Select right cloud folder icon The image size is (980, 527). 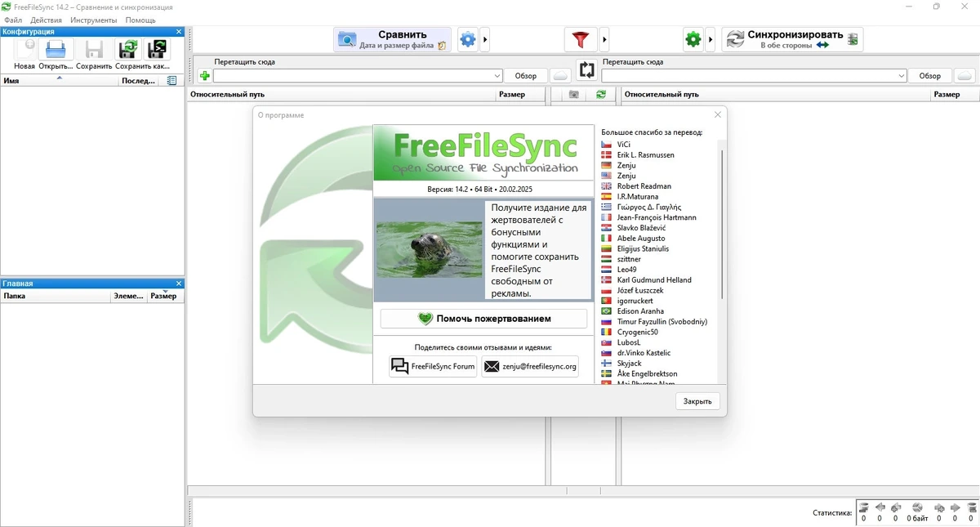(964, 76)
